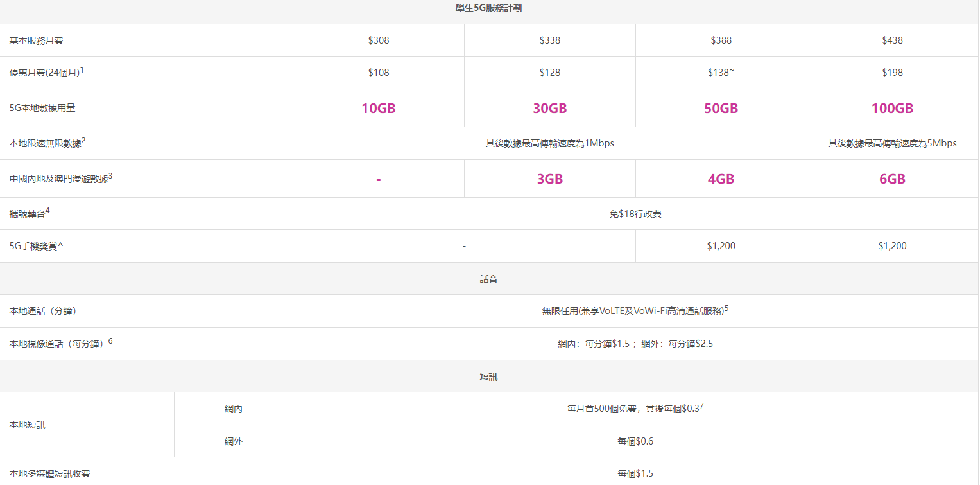The image size is (980, 485).
Task: Click the 其後數據最高傳輸速度為5Mbps cell
Action: (x=892, y=143)
